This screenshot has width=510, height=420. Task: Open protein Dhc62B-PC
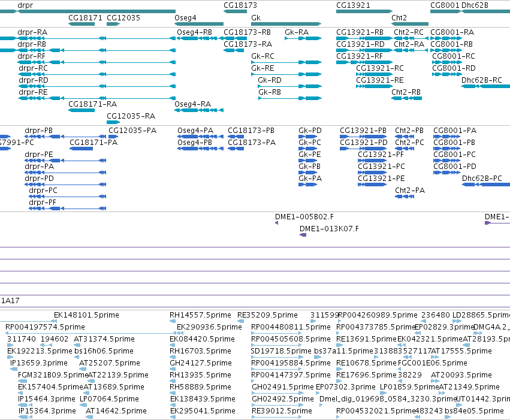click(x=486, y=185)
